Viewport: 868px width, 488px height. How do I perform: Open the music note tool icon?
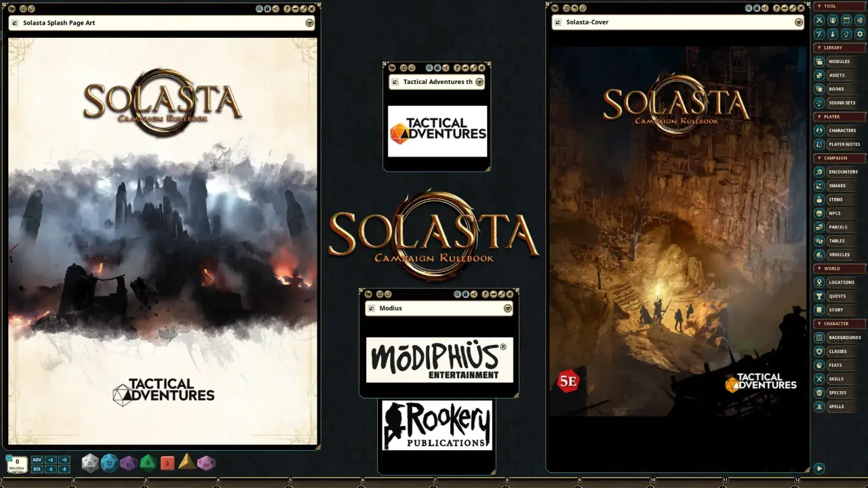click(846, 34)
